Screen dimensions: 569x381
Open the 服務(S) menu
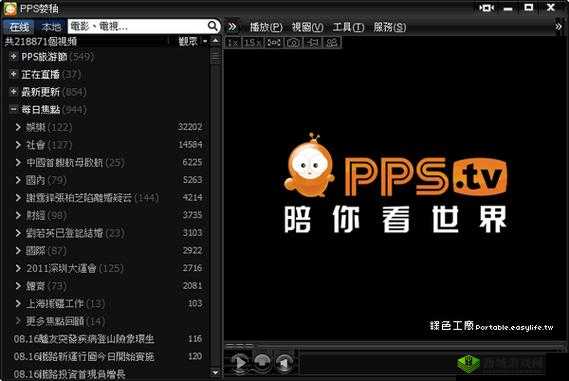pyautogui.click(x=390, y=27)
